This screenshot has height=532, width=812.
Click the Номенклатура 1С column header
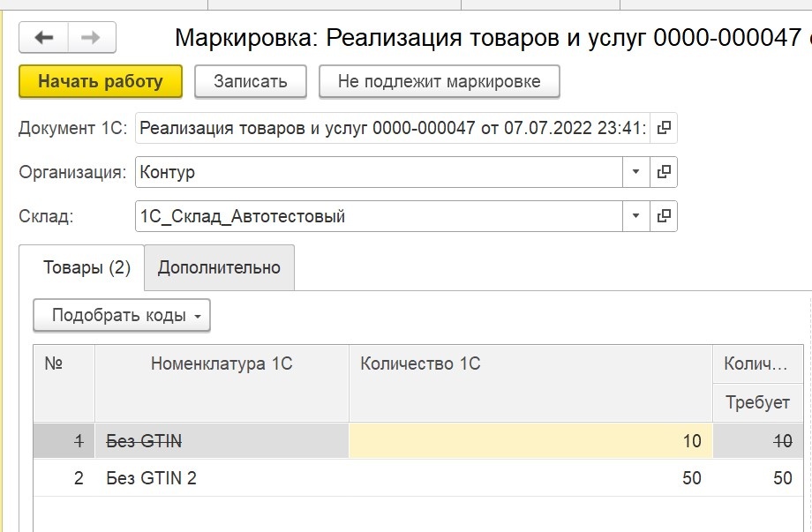[222, 383]
